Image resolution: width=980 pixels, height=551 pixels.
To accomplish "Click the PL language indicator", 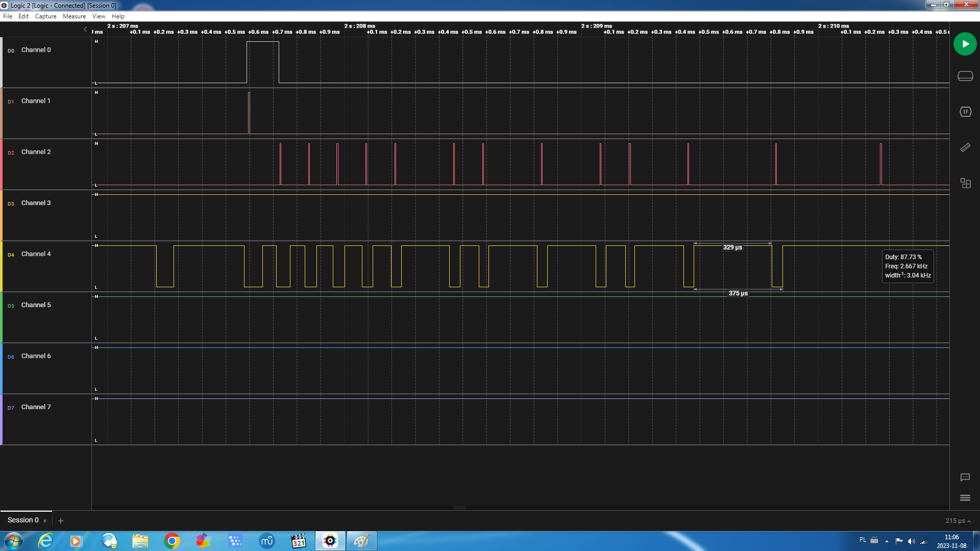I will pyautogui.click(x=863, y=540).
